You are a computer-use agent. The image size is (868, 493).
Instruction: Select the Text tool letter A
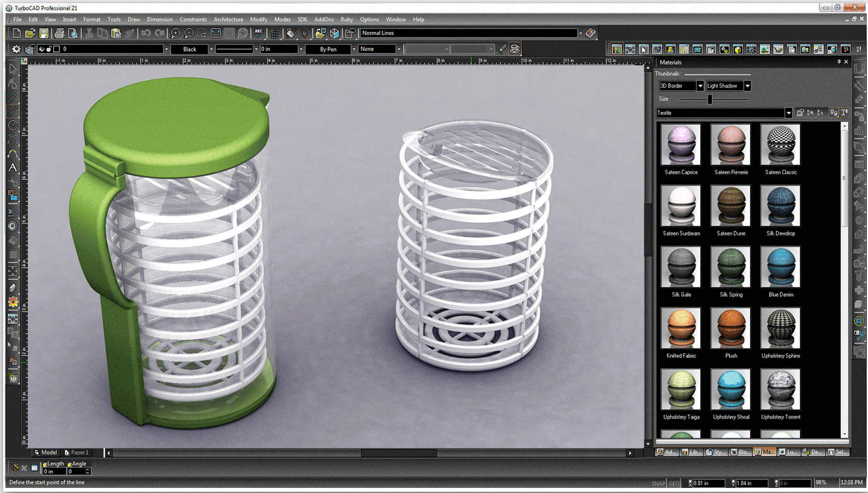[x=13, y=168]
